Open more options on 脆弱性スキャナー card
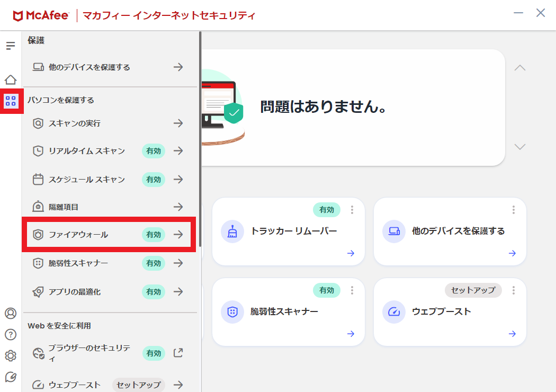This screenshot has height=392, width=556. 352,290
